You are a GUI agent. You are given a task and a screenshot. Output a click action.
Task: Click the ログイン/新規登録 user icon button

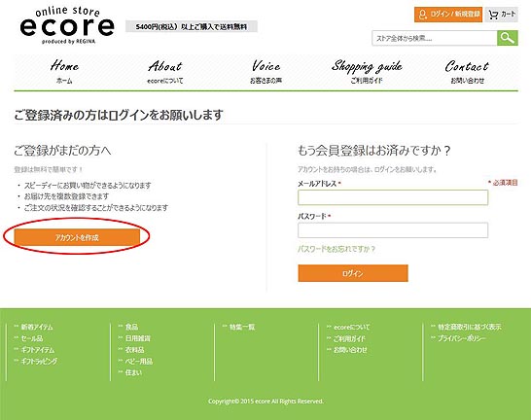coord(448,15)
